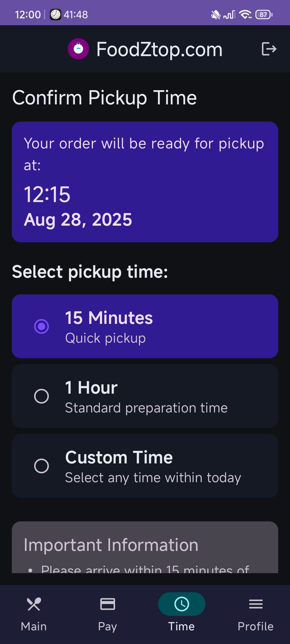
Task: Switch to the Profile tab label
Action: [256, 627]
